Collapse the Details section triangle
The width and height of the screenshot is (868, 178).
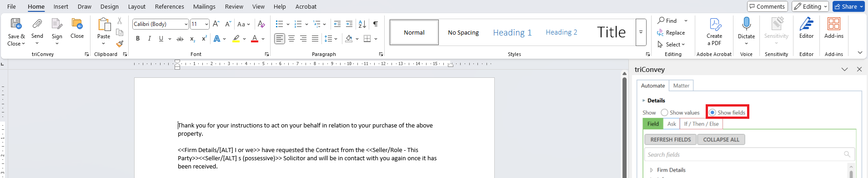pyautogui.click(x=643, y=101)
